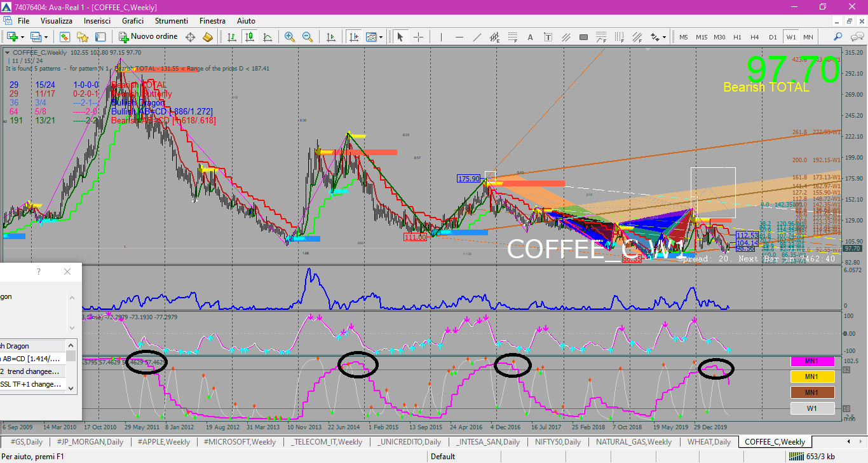Screen dimensions: 868x463
Task: Select the crosshair tool
Action: 418,37
